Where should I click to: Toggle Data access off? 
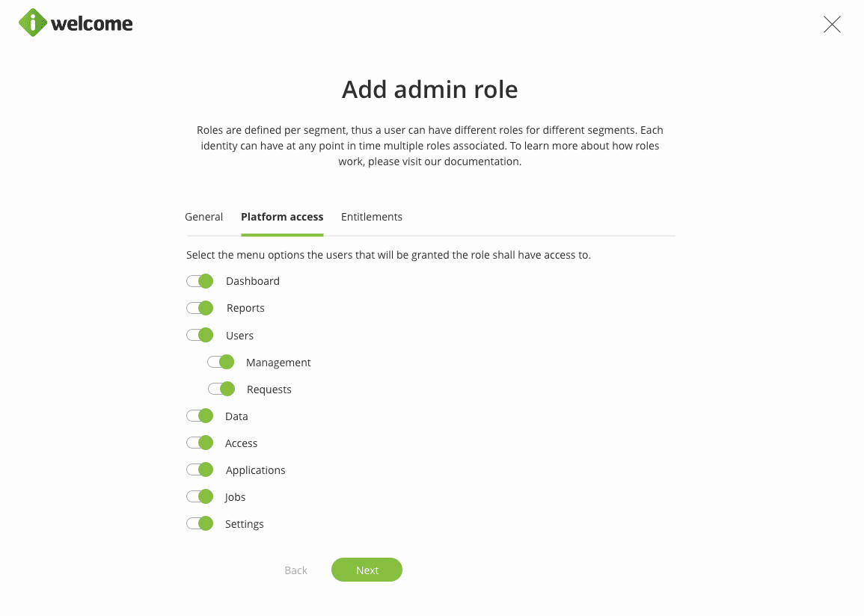[x=200, y=416]
